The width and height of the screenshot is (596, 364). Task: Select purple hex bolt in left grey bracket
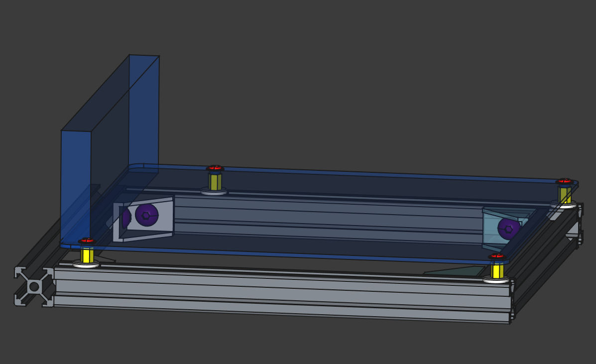[x=147, y=215]
